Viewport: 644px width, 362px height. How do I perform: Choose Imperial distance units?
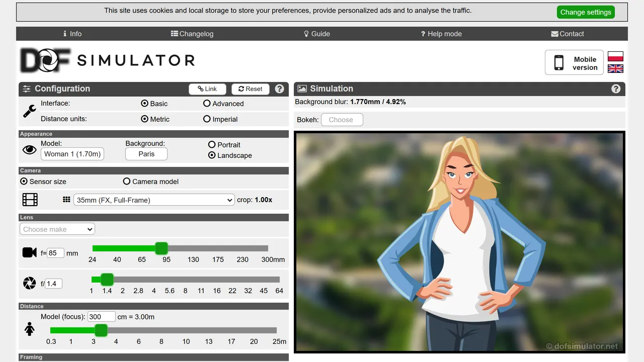[207, 119]
